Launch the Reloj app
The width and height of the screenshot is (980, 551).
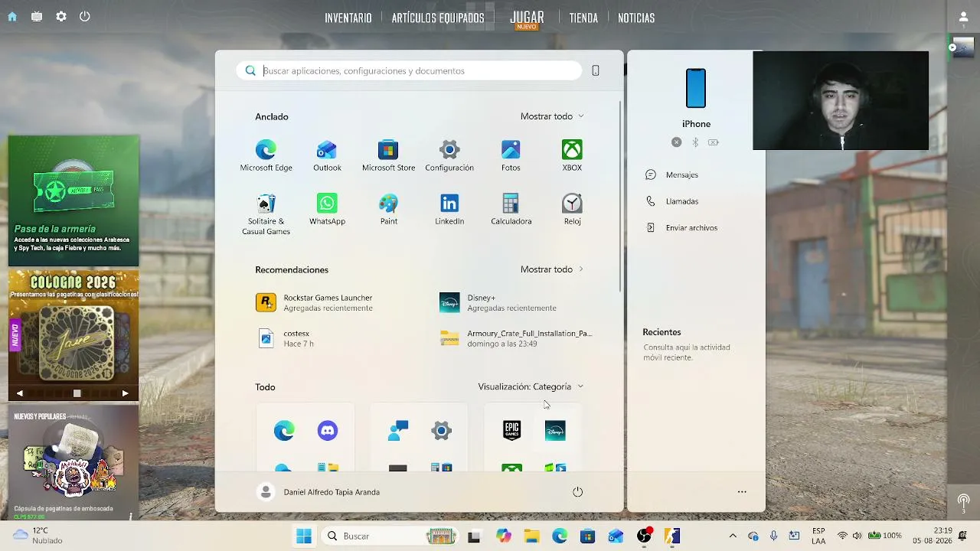(x=572, y=210)
